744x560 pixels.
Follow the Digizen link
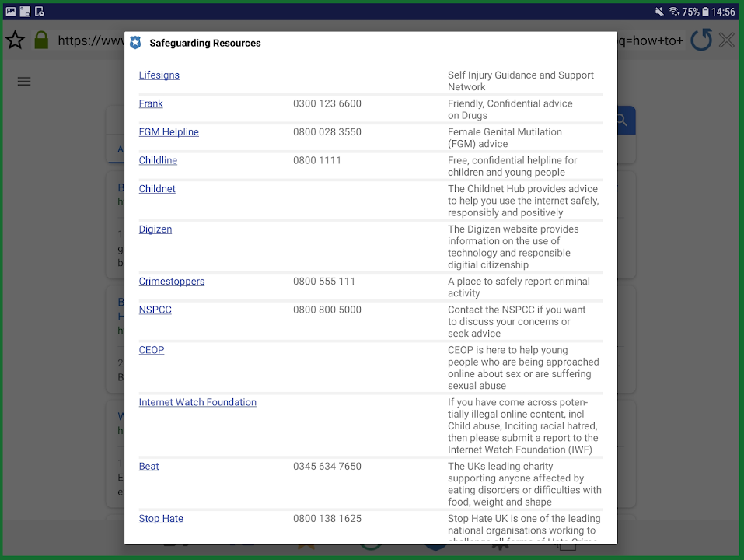[155, 229]
